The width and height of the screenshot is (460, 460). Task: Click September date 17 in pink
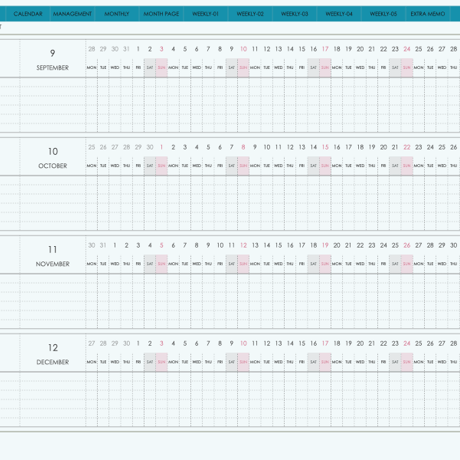[325, 49]
